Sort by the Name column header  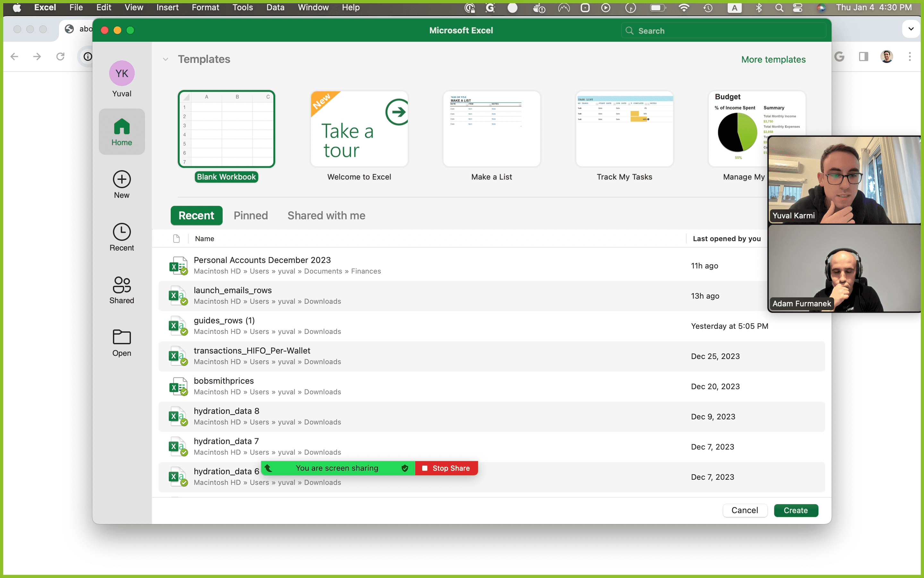[205, 239]
